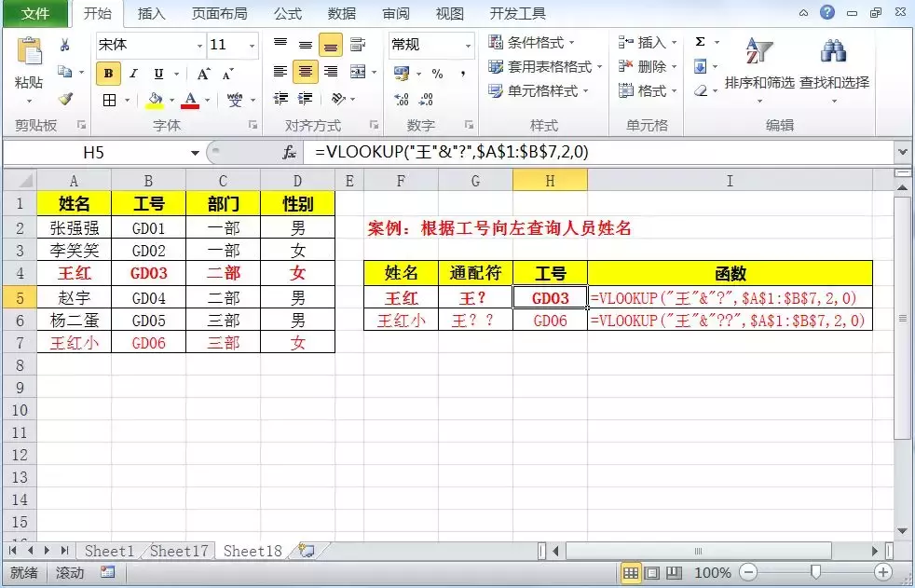Increase indent icon

coord(306,99)
